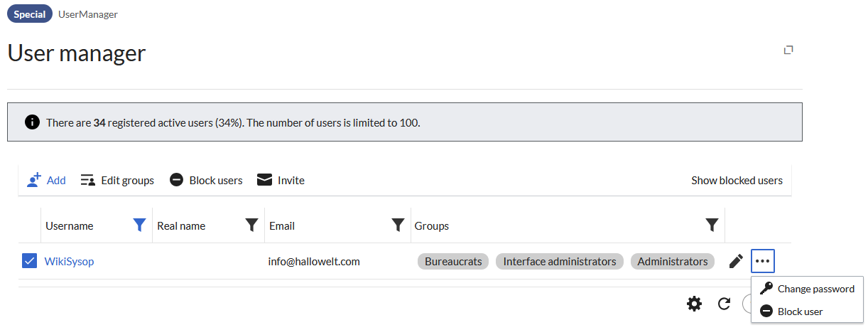This screenshot has width=868, height=330.
Task: Open the WikiSysop user link
Action: (x=69, y=261)
